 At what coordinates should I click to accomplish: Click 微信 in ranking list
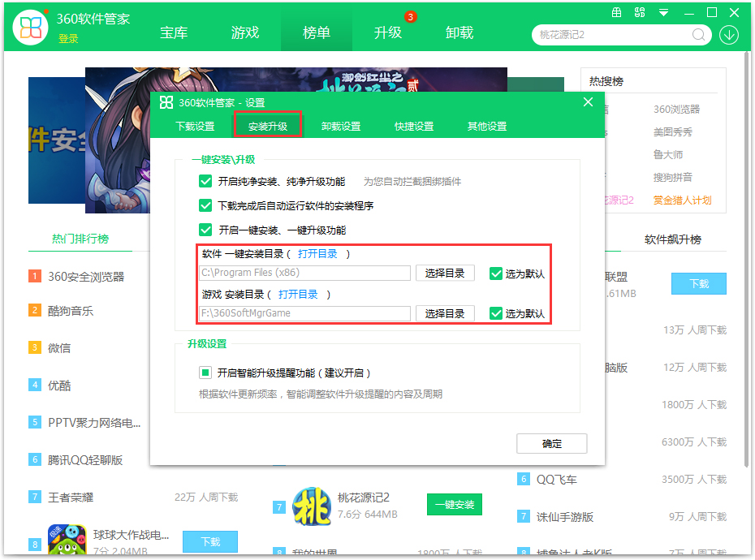(59, 347)
